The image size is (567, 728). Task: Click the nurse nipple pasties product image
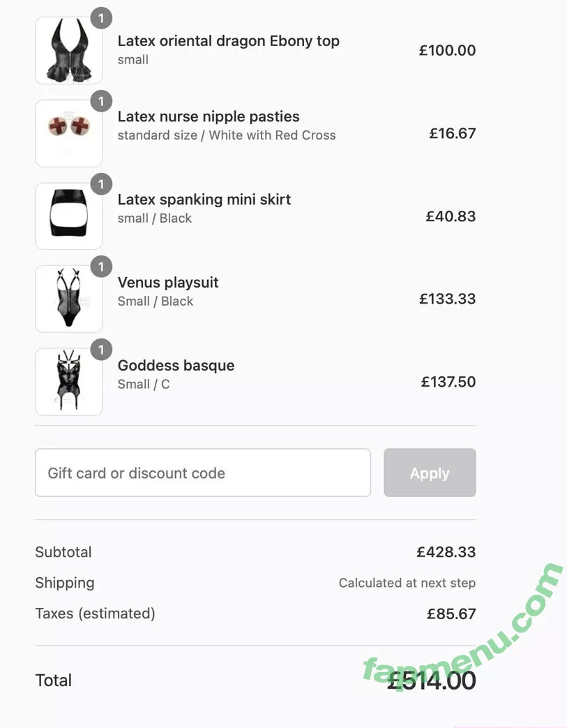(68, 133)
